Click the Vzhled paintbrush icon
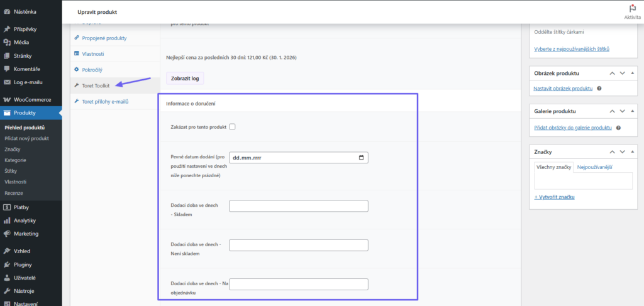The image size is (644, 306). 6,251
